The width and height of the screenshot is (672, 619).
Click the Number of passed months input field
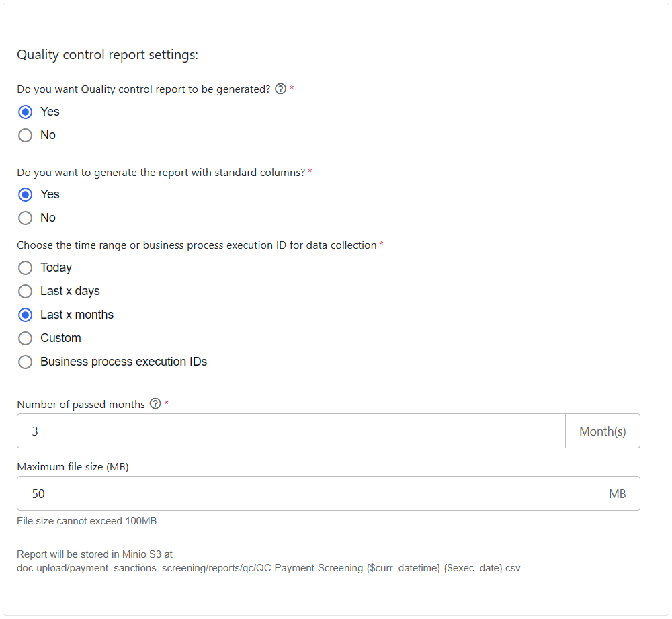coord(291,431)
